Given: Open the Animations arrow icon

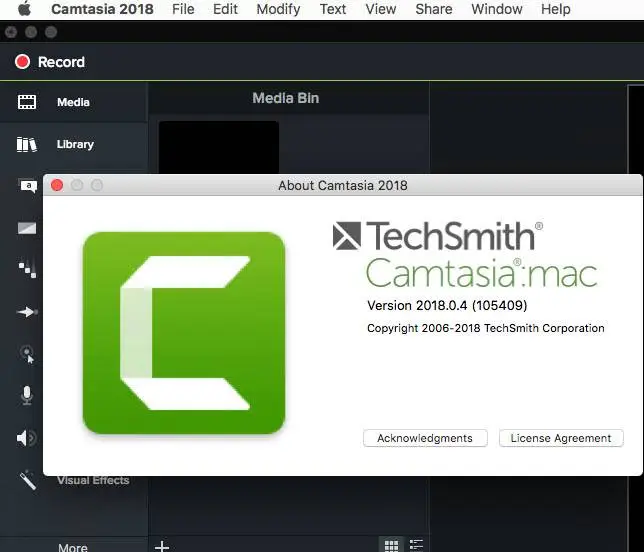Looking at the screenshot, I should point(27,312).
